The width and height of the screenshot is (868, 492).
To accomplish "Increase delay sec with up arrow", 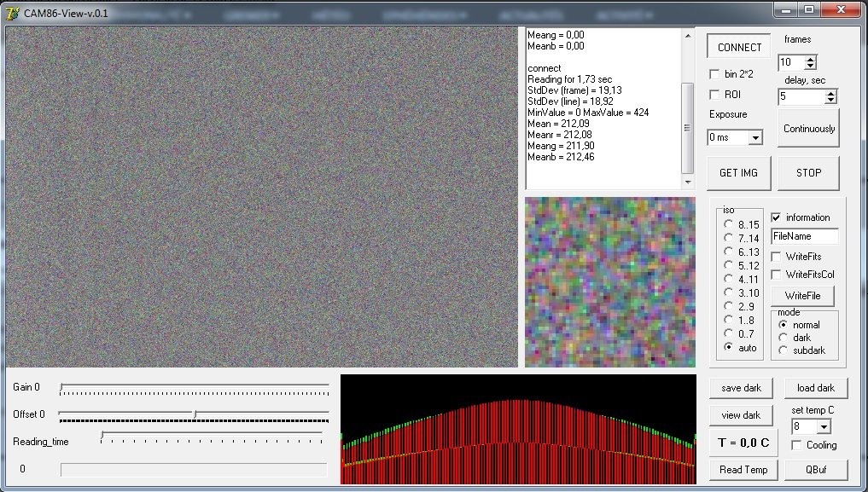I will coord(830,94).
